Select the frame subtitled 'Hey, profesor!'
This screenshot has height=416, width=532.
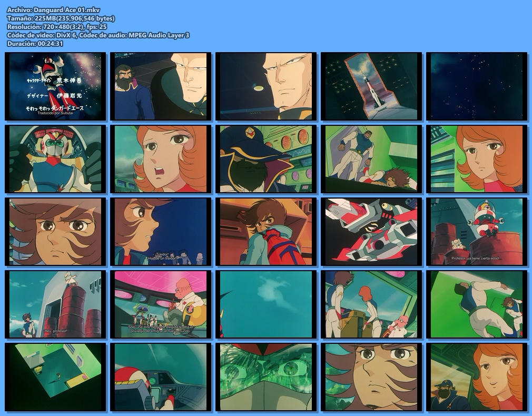[55, 304]
